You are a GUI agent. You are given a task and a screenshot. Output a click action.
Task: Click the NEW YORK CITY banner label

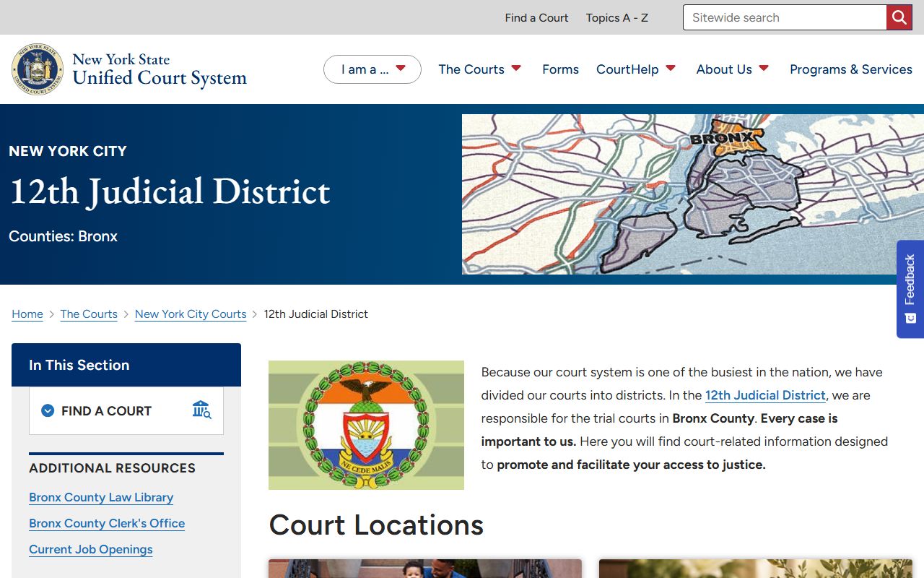click(68, 151)
